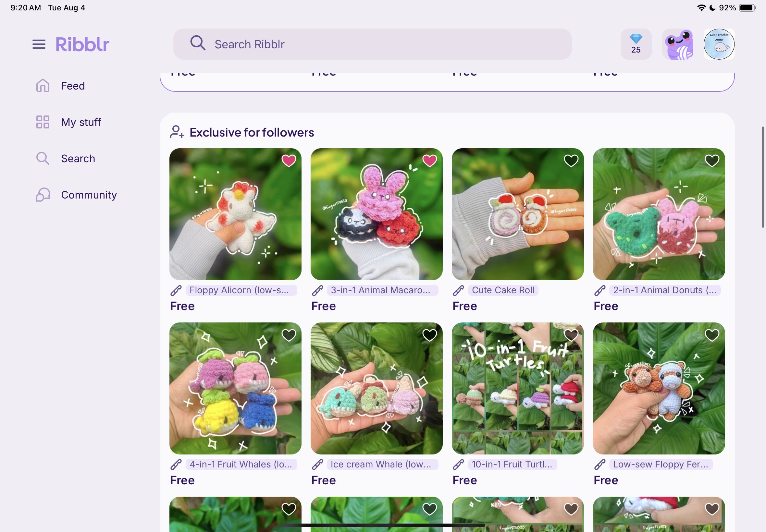The image size is (766, 532).
Task: Tap the magnifier icon in search bar
Action: click(198, 43)
